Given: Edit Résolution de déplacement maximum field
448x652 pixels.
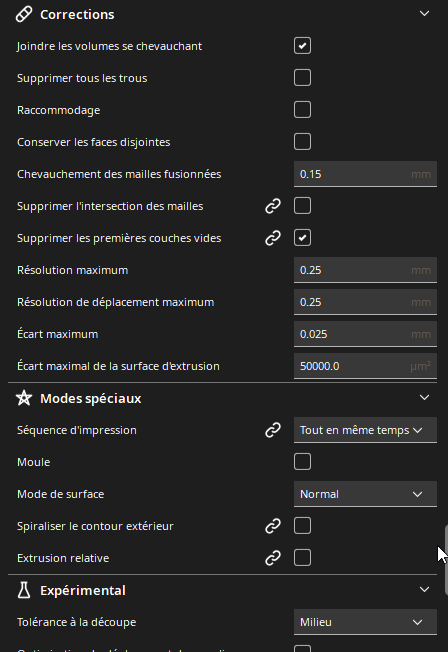Looking at the screenshot, I should (x=365, y=302).
